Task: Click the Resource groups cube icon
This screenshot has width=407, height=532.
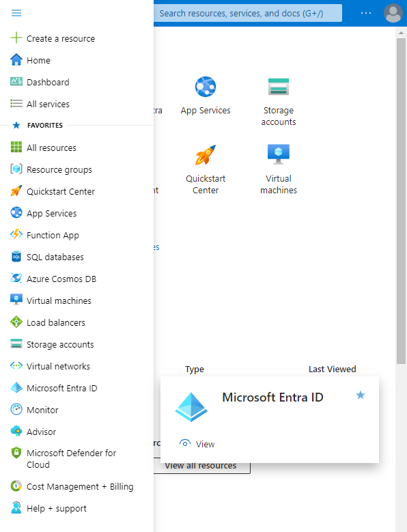Action: [16, 169]
